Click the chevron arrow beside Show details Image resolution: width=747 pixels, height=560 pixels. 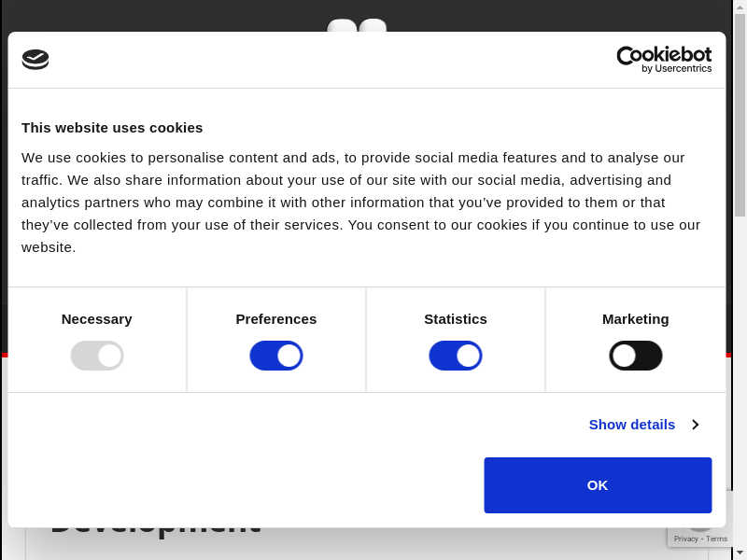pyautogui.click(x=696, y=425)
